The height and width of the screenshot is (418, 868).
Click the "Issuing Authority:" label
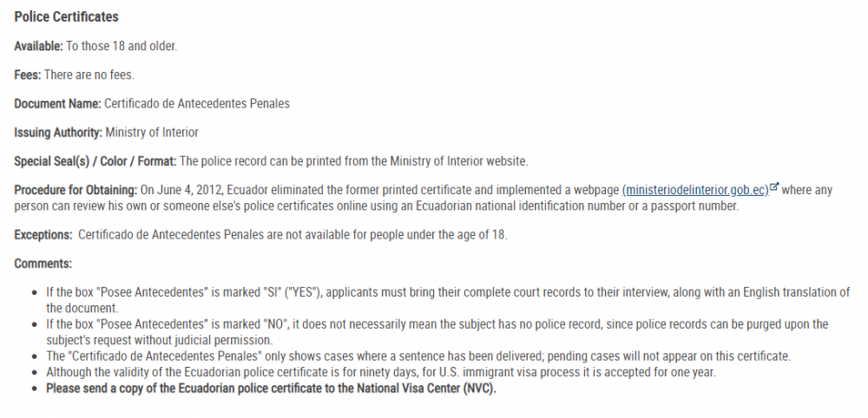pos(59,133)
